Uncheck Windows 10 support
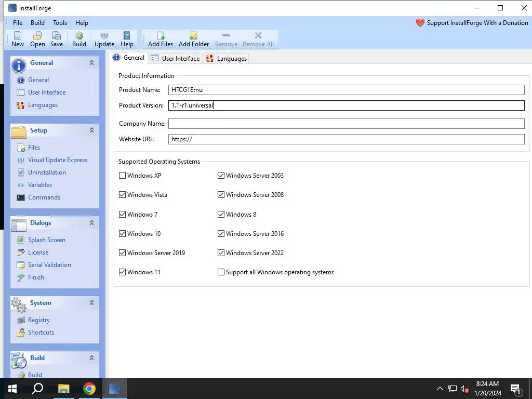 (123, 233)
